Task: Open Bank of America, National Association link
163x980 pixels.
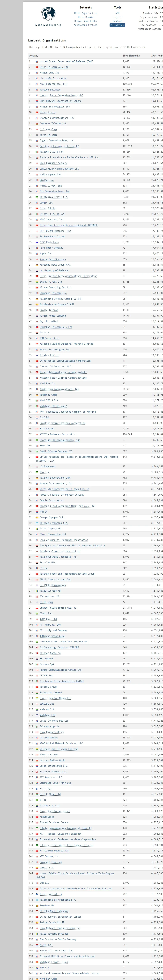Action: pos(64,540)
